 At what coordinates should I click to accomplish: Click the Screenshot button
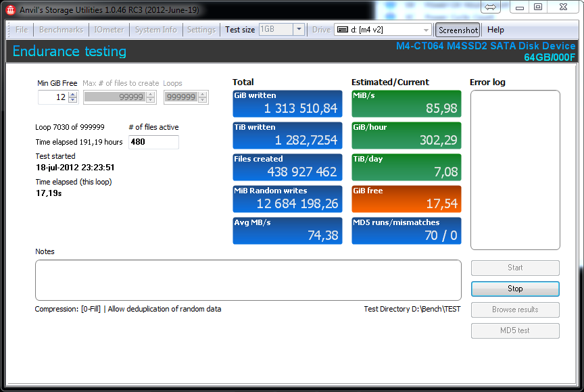click(458, 30)
